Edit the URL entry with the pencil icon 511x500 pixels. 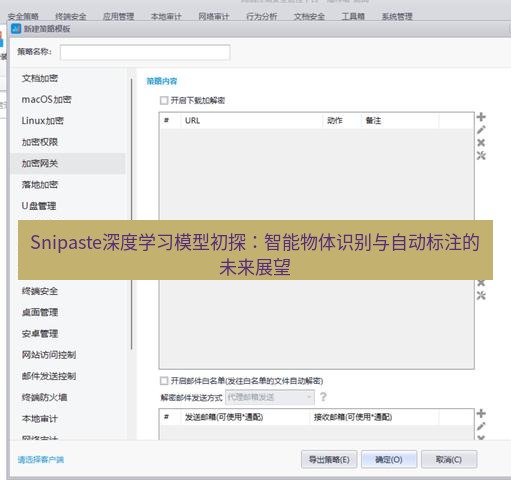click(x=481, y=130)
